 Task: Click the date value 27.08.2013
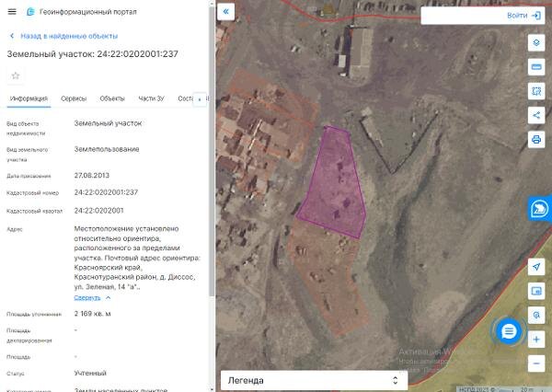coord(92,176)
